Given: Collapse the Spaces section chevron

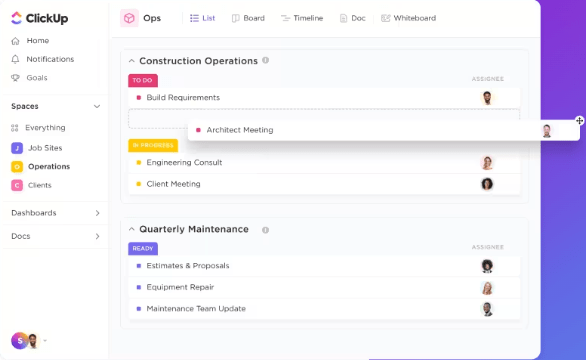Looking at the screenshot, I should point(97,107).
